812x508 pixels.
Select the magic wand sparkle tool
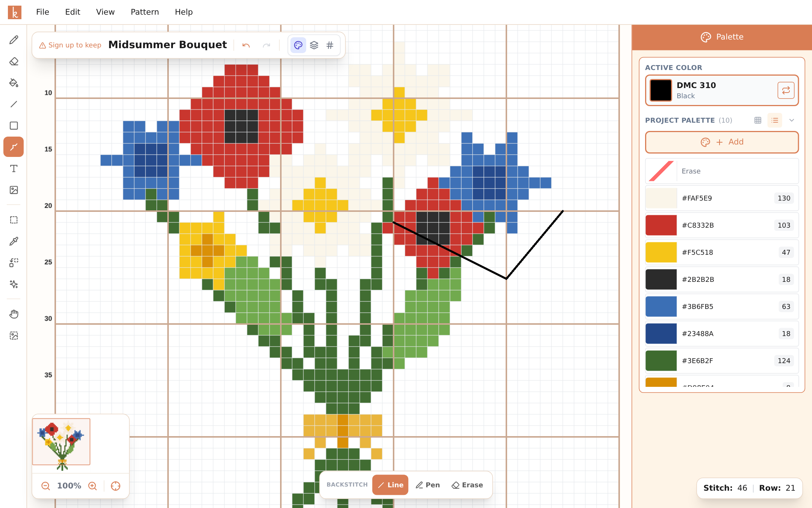pyautogui.click(x=14, y=284)
